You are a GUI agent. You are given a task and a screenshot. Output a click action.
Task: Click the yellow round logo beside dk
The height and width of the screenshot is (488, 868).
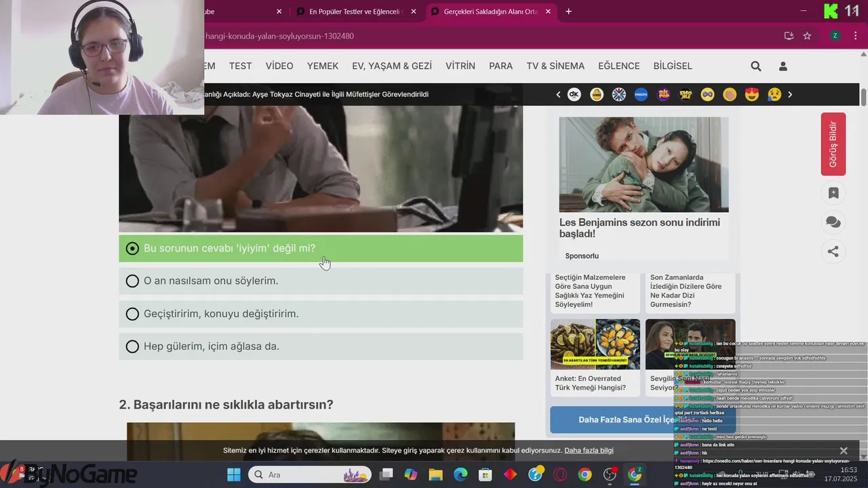(597, 95)
